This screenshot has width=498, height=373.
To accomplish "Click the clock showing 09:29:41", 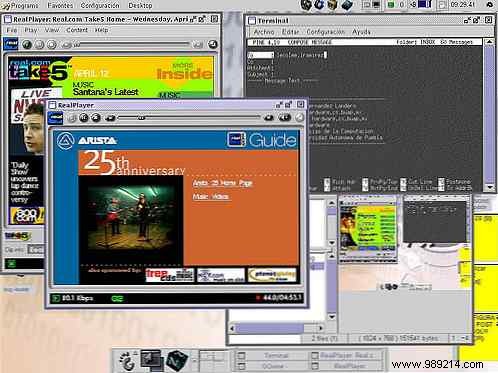I will pyautogui.click(x=462, y=5).
